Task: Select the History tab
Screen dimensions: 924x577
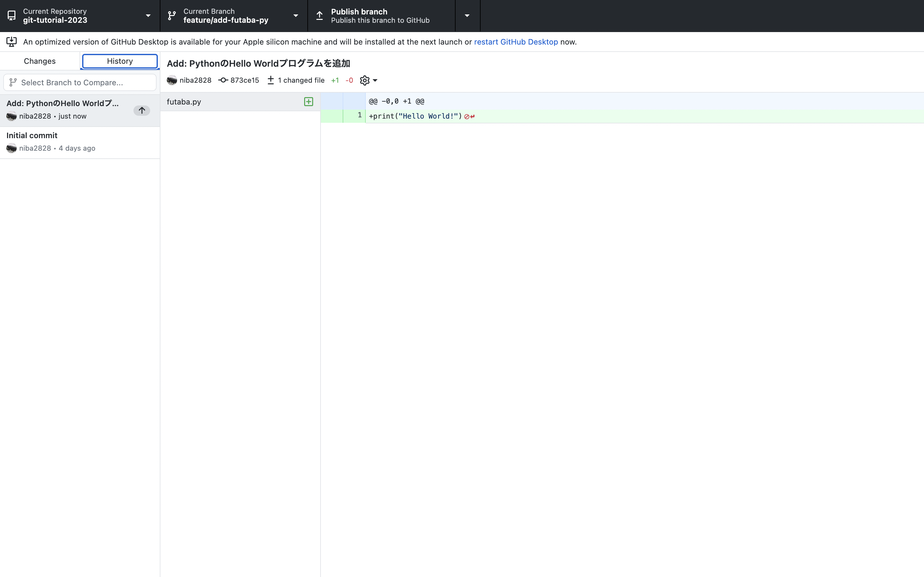Action: pyautogui.click(x=120, y=61)
